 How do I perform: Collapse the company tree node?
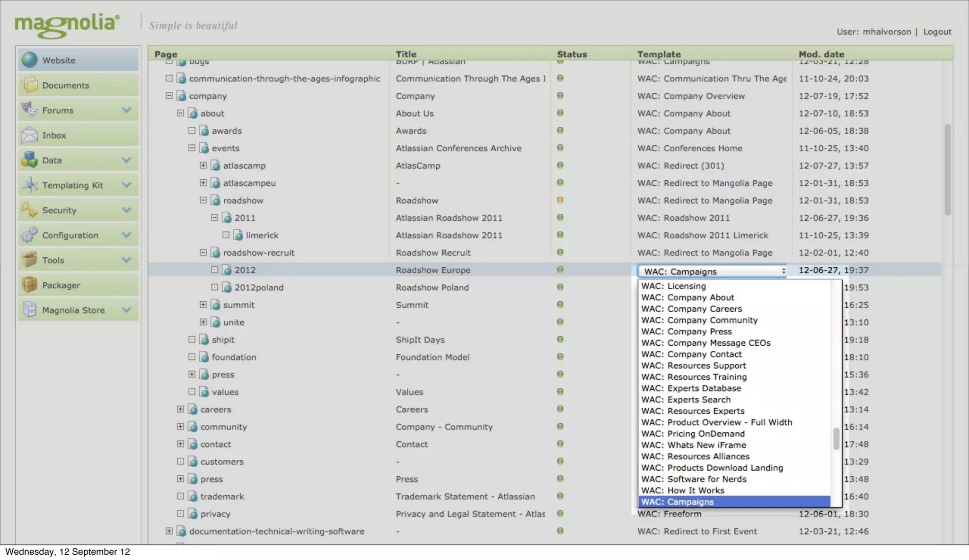pos(169,96)
